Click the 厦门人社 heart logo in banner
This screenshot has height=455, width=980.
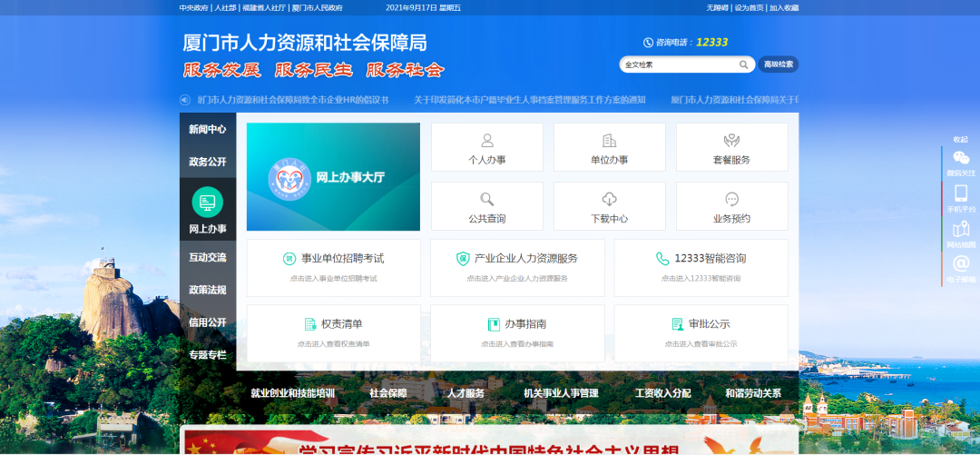click(290, 180)
